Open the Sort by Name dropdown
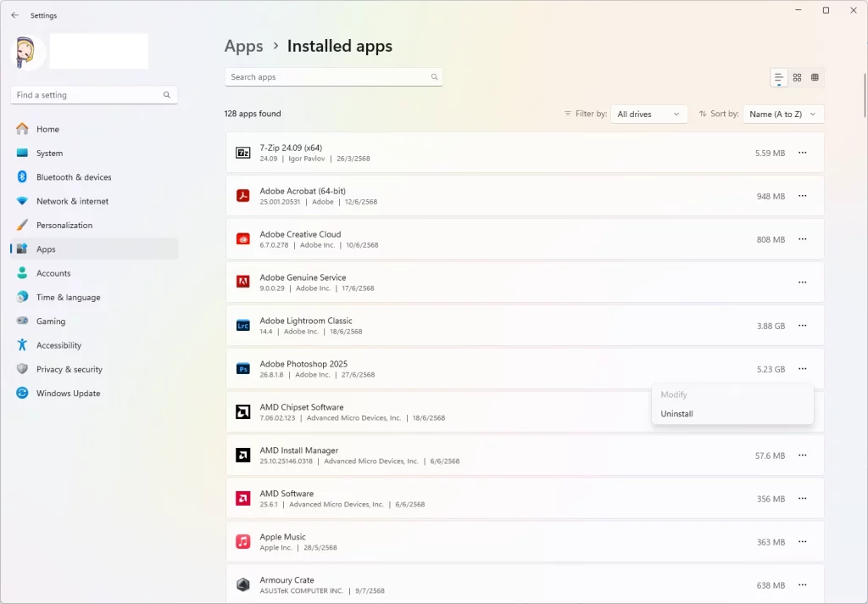868x604 pixels. tap(783, 115)
